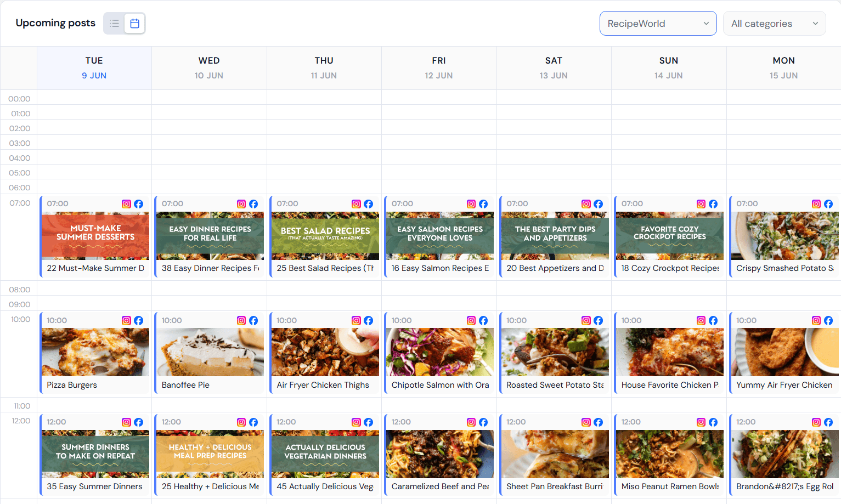
Task: Click Facebook icon on 25 Healthy + Delicious post
Action: [253, 422]
